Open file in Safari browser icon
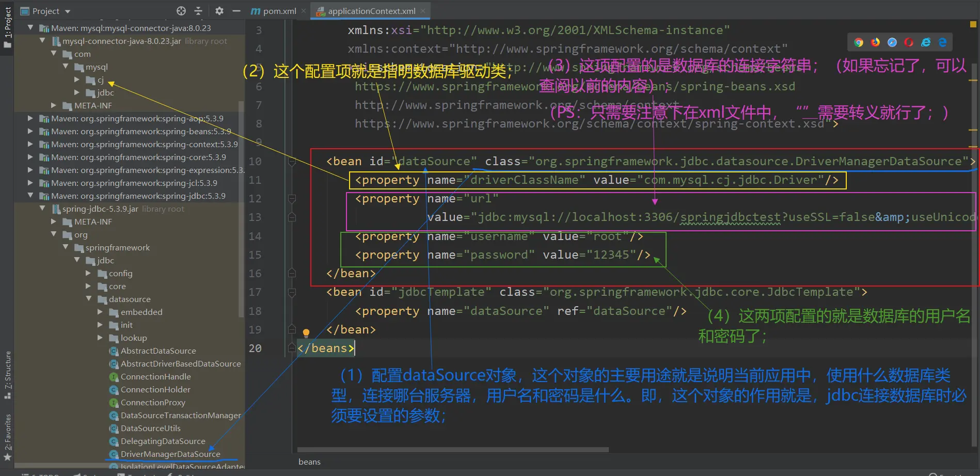Image resolution: width=980 pixels, height=476 pixels. pyautogui.click(x=892, y=42)
